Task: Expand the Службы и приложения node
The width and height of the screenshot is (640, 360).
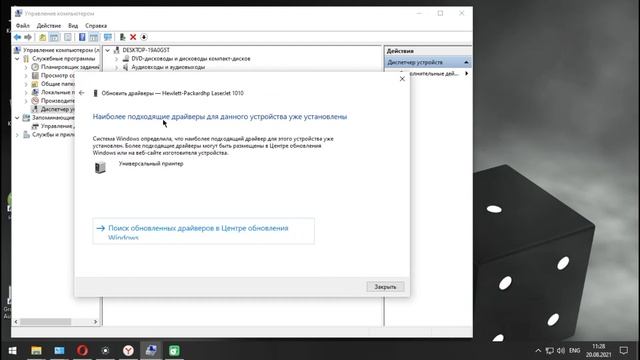Action: (x=17, y=135)
